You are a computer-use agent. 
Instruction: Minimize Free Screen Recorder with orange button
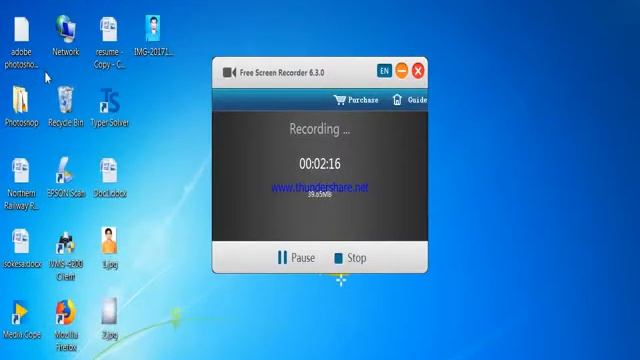click(x=402, y=71)
